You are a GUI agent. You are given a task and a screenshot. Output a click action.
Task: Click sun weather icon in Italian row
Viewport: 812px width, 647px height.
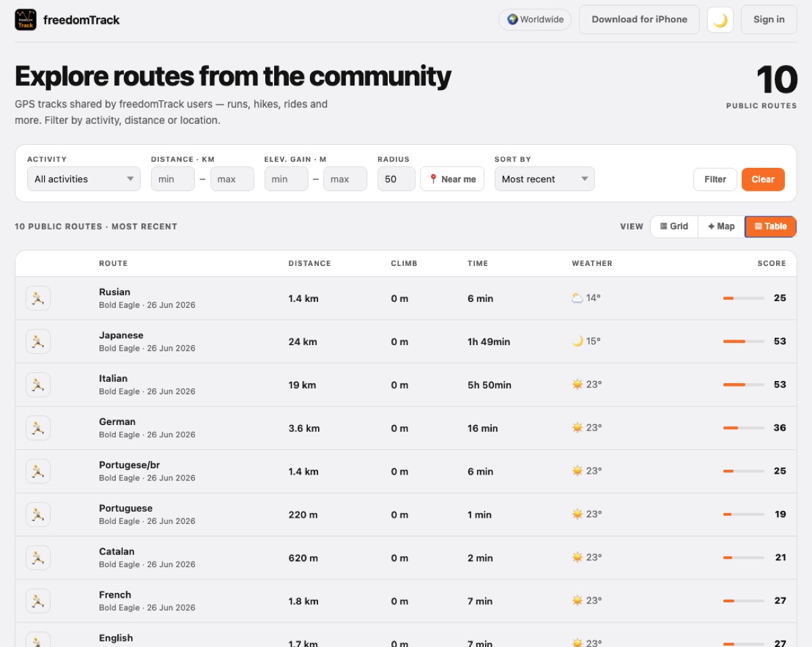point(577,384)
